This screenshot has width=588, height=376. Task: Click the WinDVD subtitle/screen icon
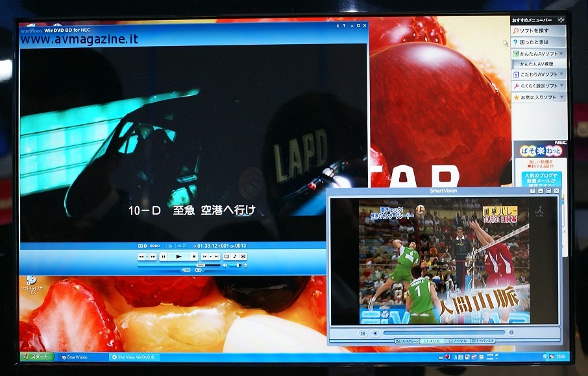click(227, 257)
